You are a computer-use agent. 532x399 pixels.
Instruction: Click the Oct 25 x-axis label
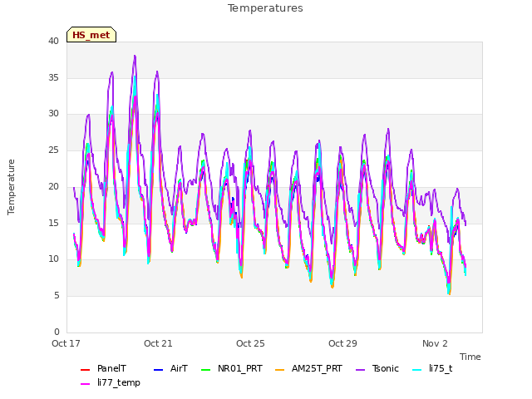pyautogui.click(x=250, y=343)
